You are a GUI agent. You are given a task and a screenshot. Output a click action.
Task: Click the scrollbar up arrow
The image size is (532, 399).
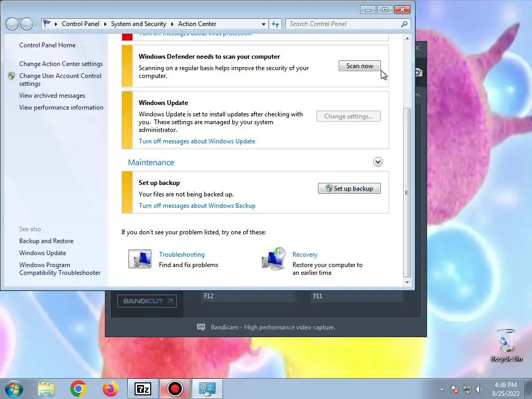[x=407, y=38]
